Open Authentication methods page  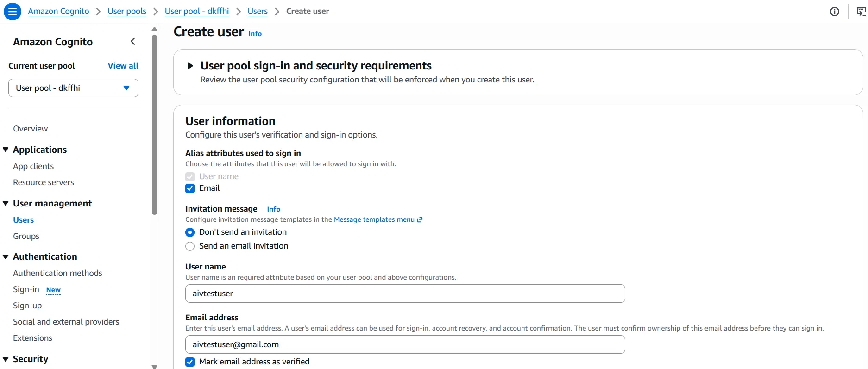[x=57, y=273]
